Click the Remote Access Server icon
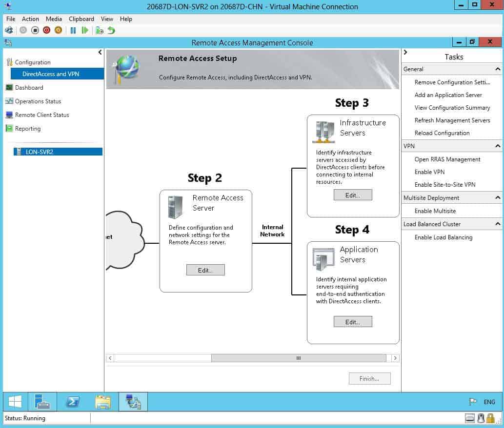Screen dimensions: 504x428 tap(175, 207)
